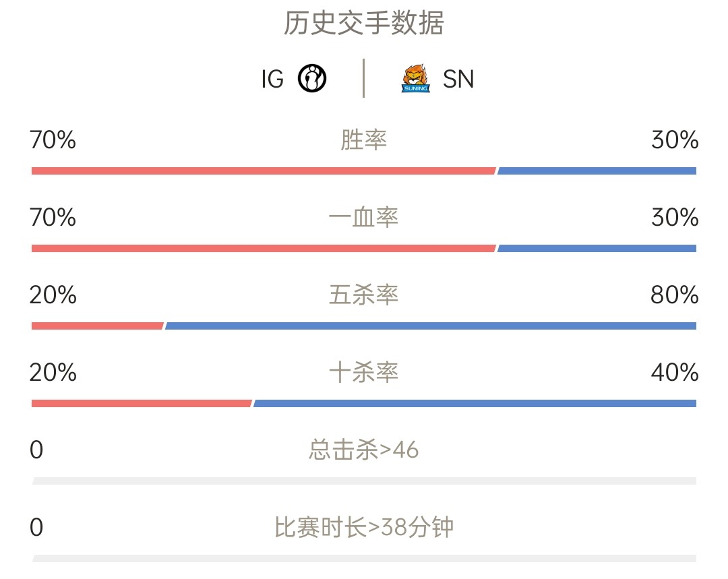Click the 总击杀>46 stat label
The image size is (728, 579).
363,450
